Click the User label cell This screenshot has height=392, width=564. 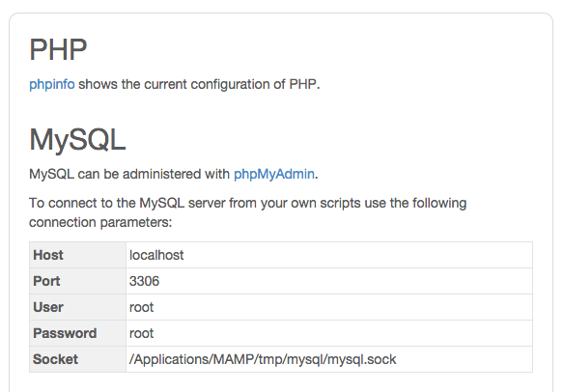pyautogui.click(x=77, y=307)
